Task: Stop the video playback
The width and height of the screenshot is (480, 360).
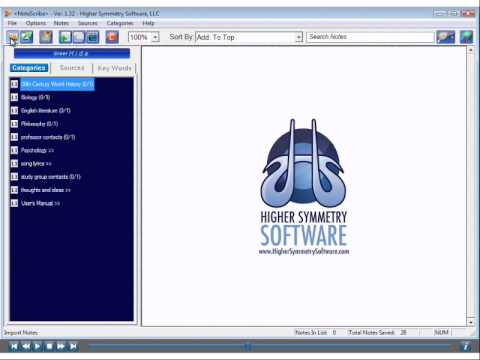Action: 49,346
